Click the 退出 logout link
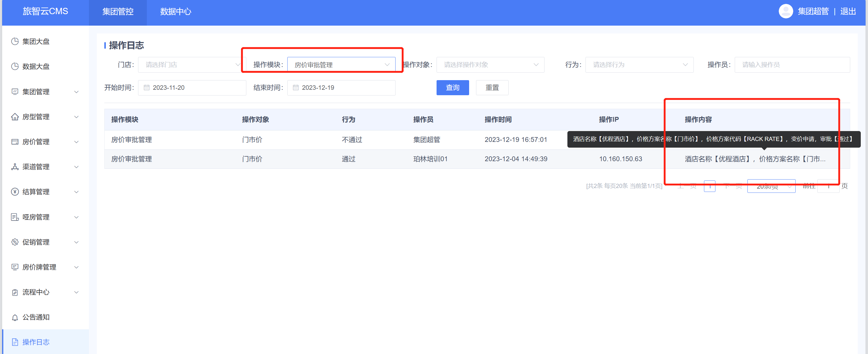The image size is (868, 354). pyautogui.click(x=848, y=11)
